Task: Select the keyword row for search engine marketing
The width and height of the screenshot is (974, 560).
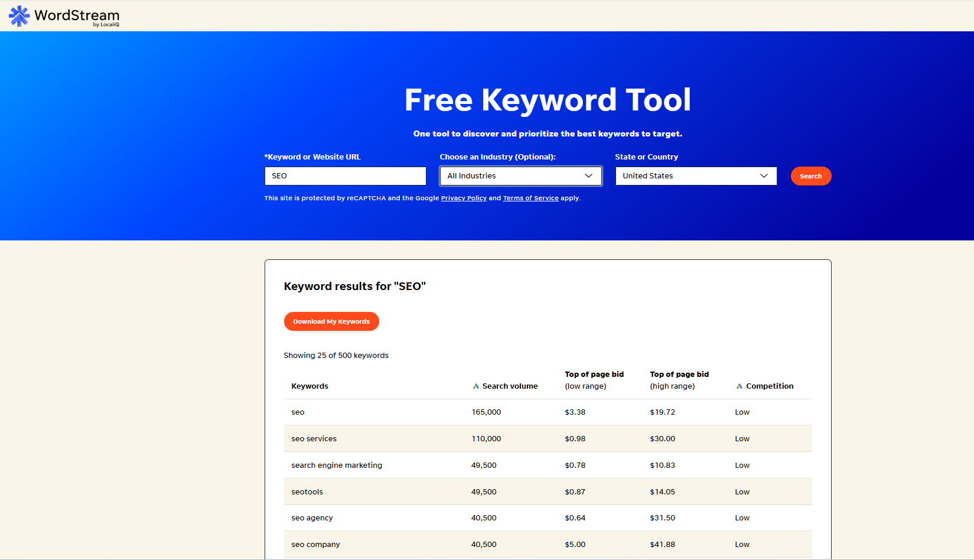Action: (336, 465)
